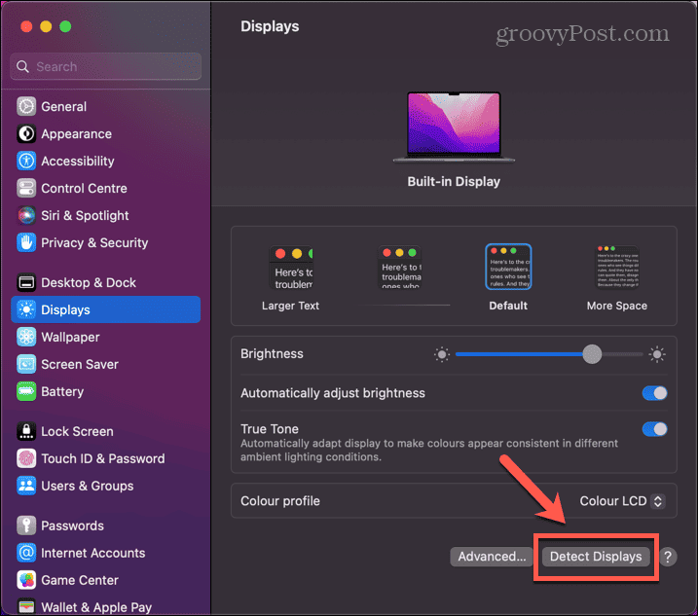
Task: Open Desktop & Dock settings
Action: coord(105,282)
